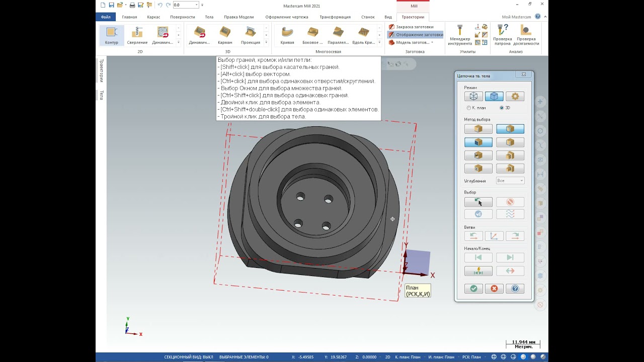This screenshot has height=362, width=644.
Task: Open the Поверхности ribbon tab
Action: 182,17
